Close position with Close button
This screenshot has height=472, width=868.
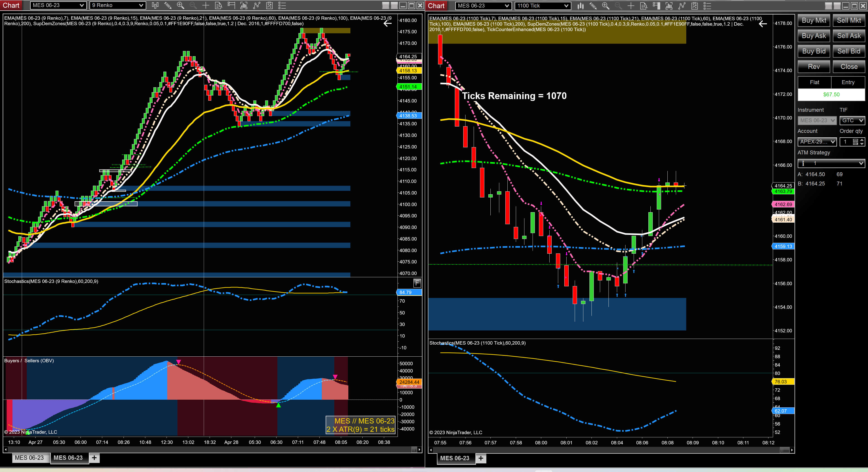pos(849,67)
